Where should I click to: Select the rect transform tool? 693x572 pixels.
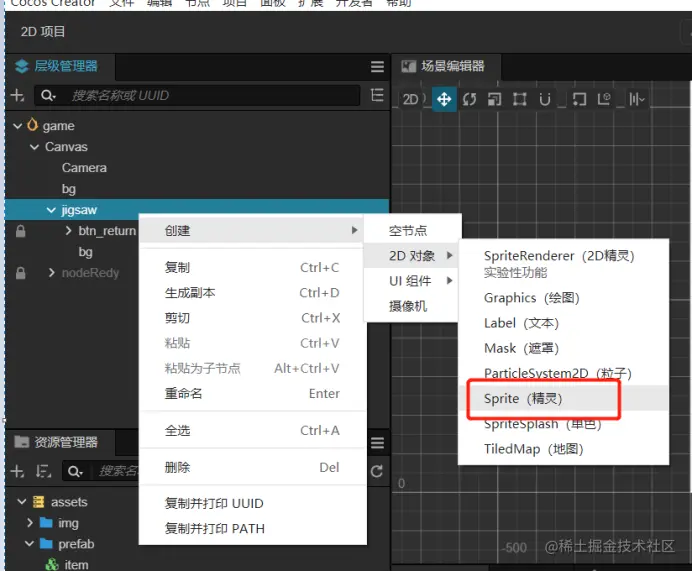519,99
